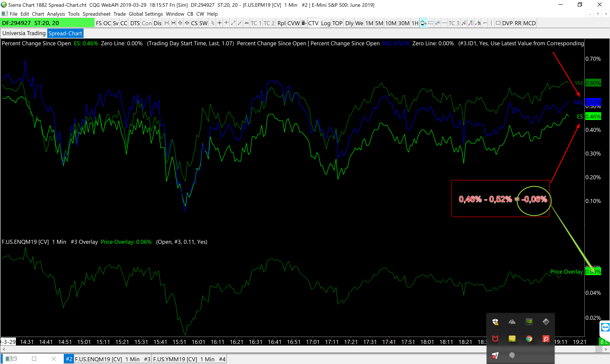
Task: Click the Chrome icon in system tray
Action: 529,339
